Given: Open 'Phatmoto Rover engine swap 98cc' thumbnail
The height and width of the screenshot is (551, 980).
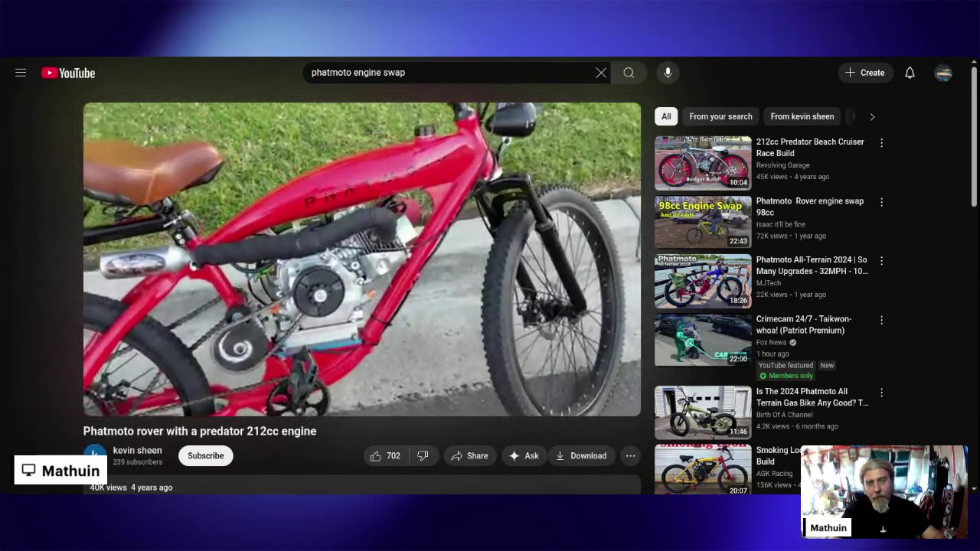Looking at the screenshot, I should (703, 222).
